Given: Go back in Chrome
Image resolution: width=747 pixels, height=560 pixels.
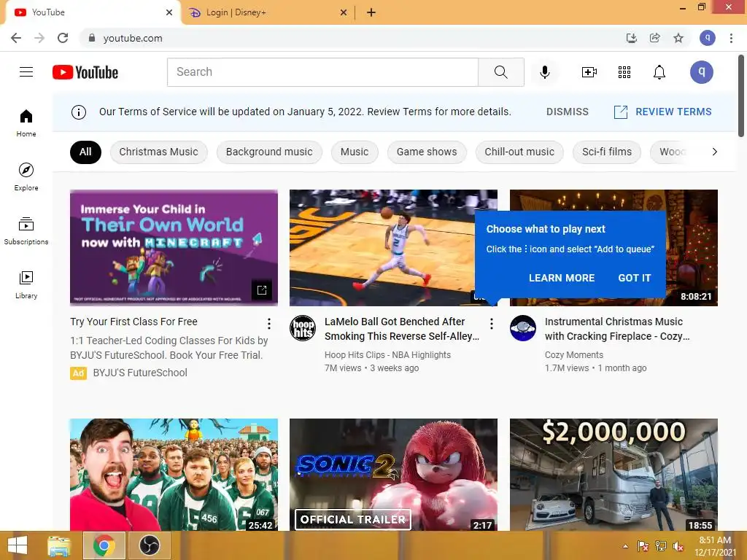Looking at the screenshot, I should coord(16,38).
